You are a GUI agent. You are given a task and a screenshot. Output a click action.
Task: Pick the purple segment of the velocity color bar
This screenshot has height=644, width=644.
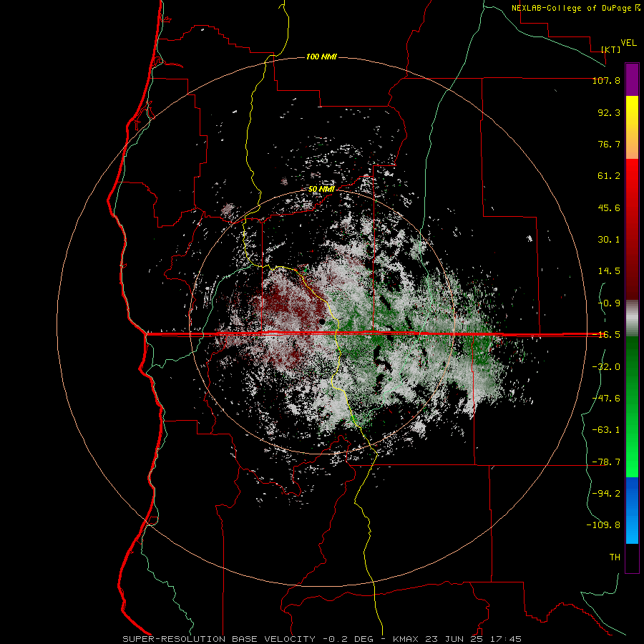point(632,79)
